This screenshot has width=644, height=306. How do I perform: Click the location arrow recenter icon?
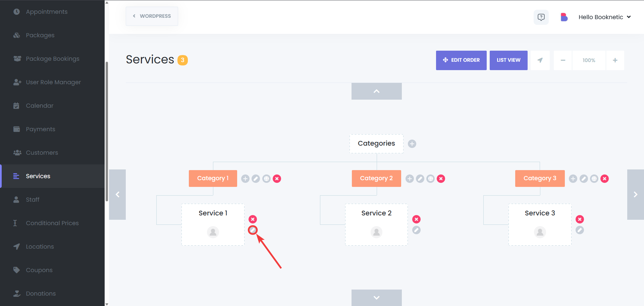point(540,60)
